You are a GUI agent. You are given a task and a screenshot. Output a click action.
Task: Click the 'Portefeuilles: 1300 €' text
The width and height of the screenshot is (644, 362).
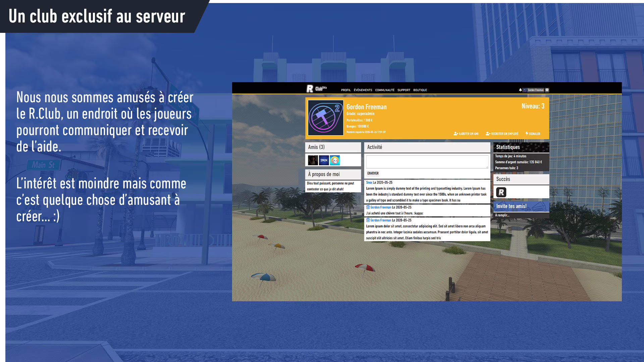(359, 120)
